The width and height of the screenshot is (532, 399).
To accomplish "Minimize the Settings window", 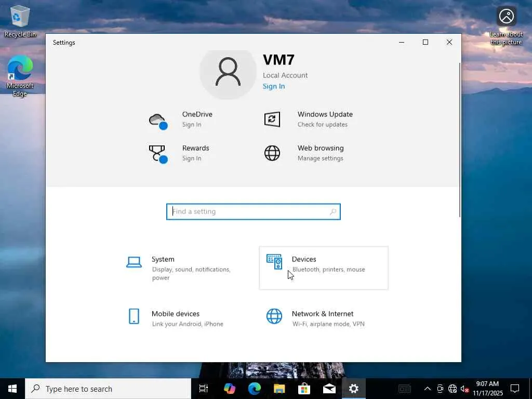I will [x=402, y=42].
